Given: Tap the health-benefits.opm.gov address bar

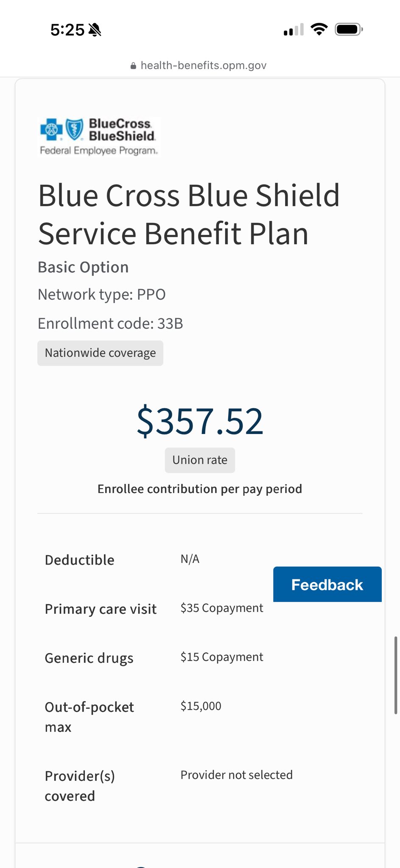Looking at the screenshot, I should [x=199, y=65].
